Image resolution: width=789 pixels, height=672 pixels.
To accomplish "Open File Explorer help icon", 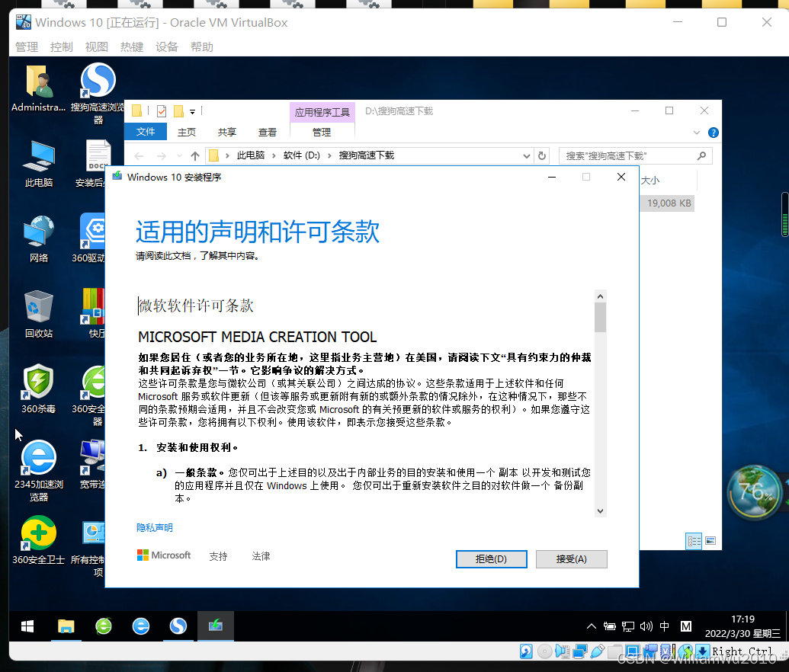I will coord(713,133).
